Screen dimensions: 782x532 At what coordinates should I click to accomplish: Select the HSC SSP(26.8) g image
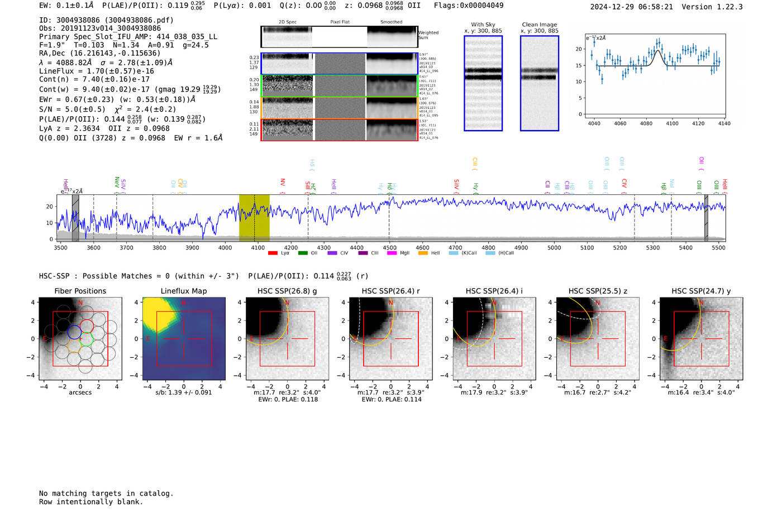coord(288,339)
